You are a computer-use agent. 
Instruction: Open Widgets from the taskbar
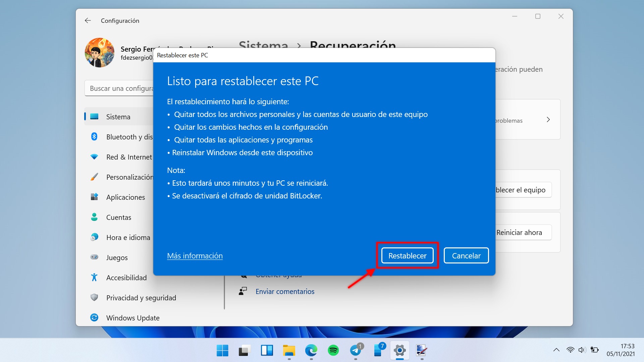(267, 351)
